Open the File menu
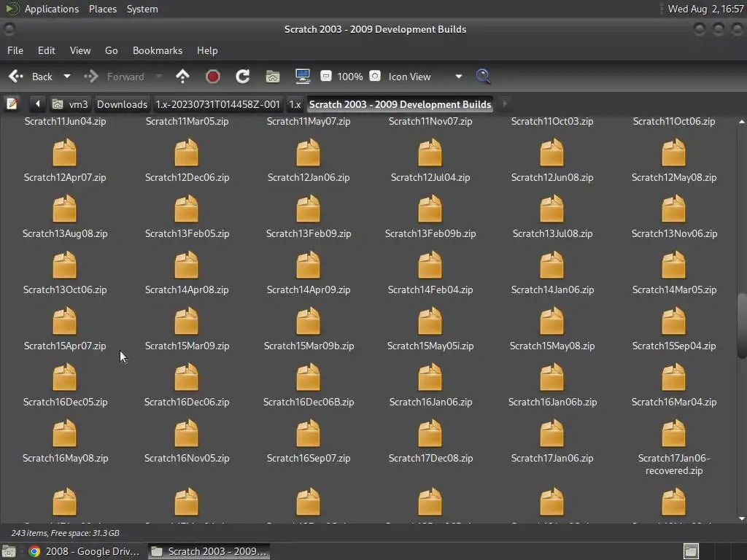Image resolution: width=747 pixels, height=560 pixels. (15, 50)
